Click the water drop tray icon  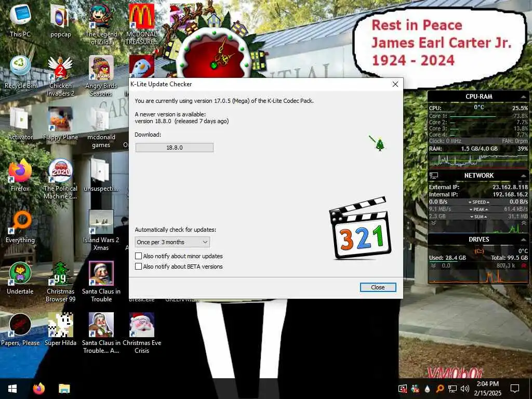click(x=427, y=389)
